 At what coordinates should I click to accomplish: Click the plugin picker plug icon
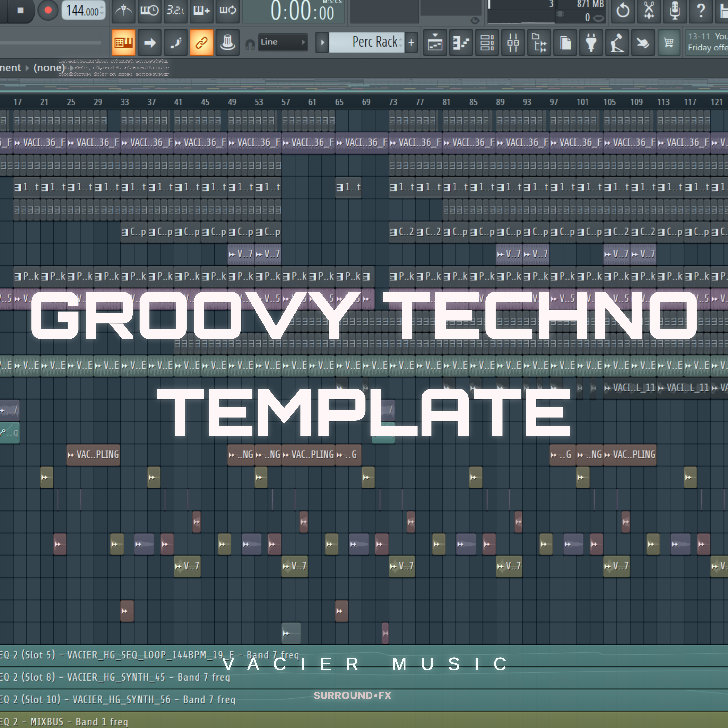point(591,42)
